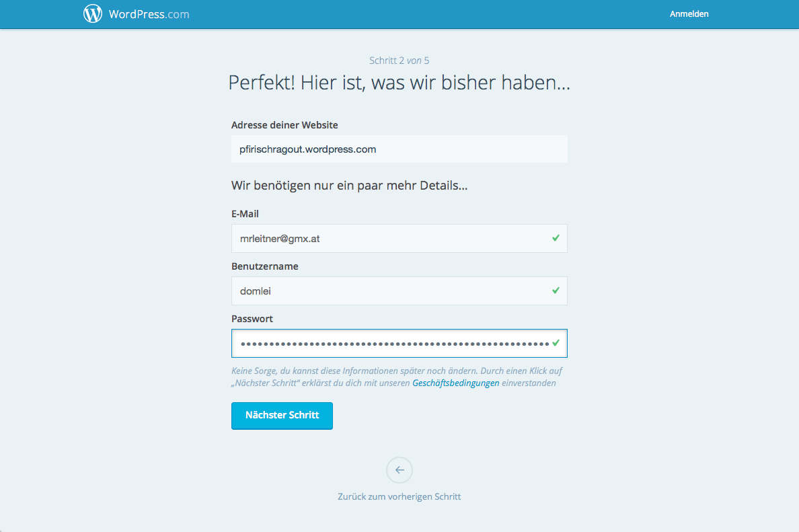Click the Perfekt! page heading
Viewport: 799px width, 532px height.
point(399,83)
